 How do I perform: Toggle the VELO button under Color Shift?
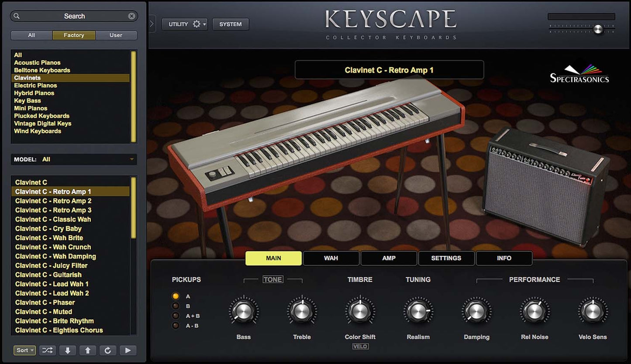(360, 347)
